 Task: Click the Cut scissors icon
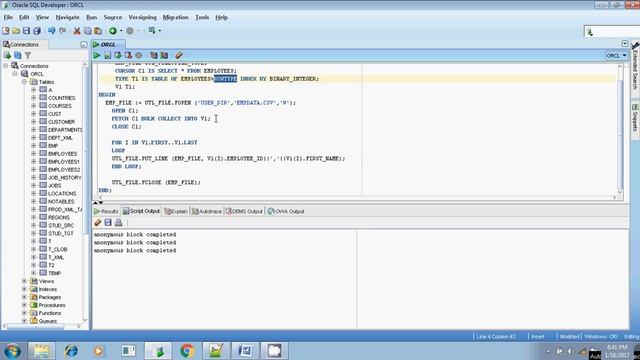coord(77,31)
